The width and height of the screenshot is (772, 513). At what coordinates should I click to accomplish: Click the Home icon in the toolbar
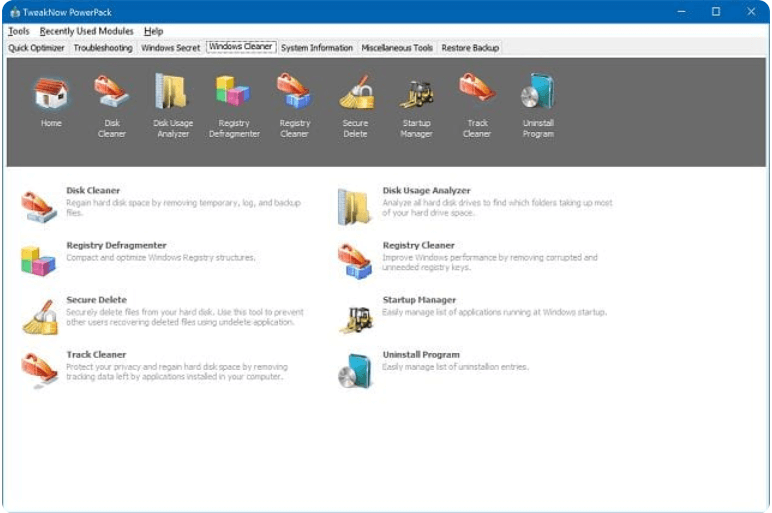pos(50,94)
